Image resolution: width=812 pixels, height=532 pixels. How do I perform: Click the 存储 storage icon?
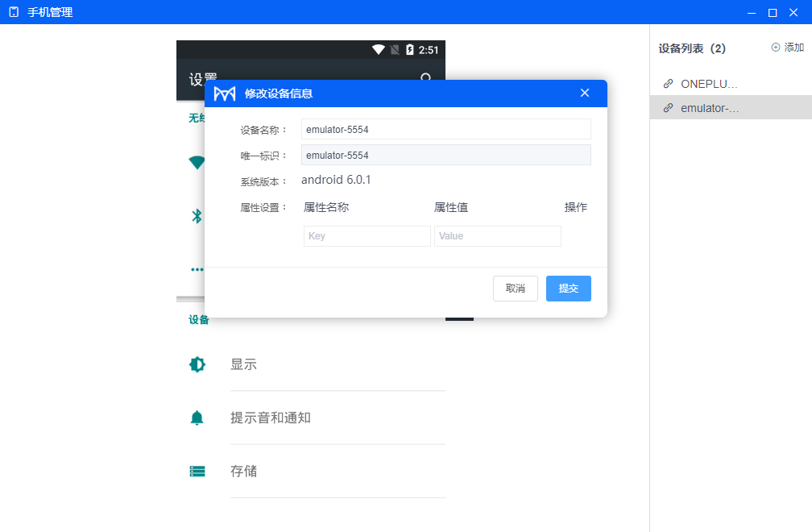(197, 471)
